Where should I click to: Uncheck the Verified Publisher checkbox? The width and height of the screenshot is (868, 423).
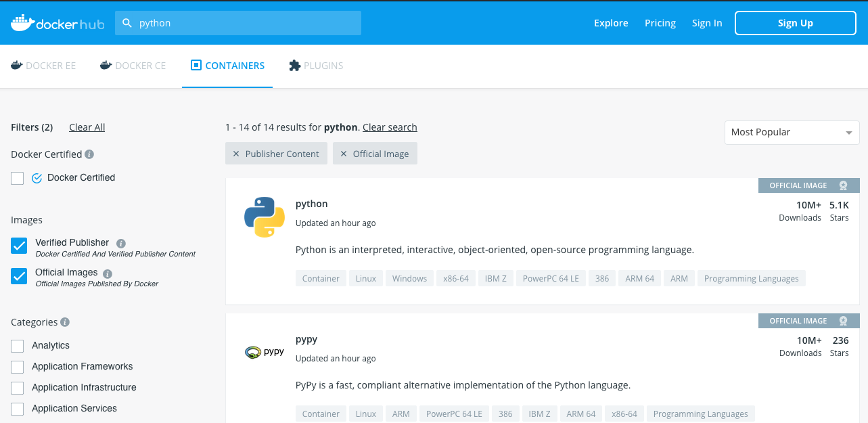[19, 246]
